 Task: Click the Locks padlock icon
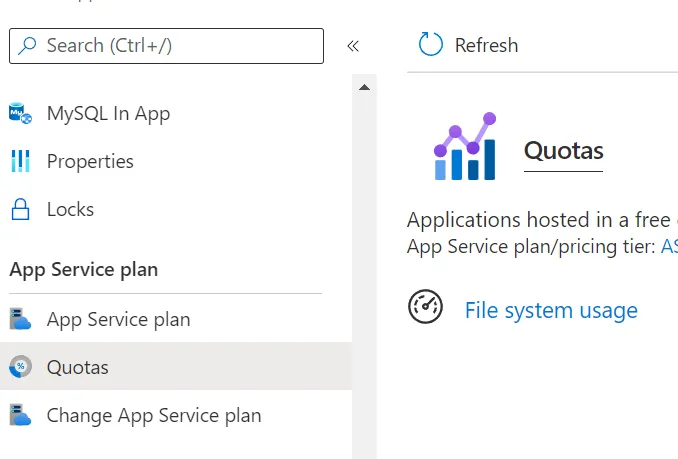(20, 209)
